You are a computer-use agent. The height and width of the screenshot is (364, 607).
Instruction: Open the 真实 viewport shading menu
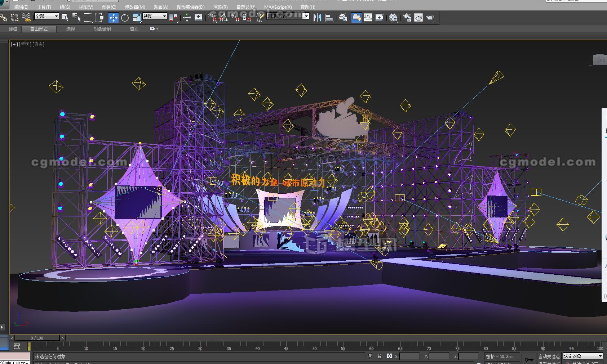[x=38, y=44]
